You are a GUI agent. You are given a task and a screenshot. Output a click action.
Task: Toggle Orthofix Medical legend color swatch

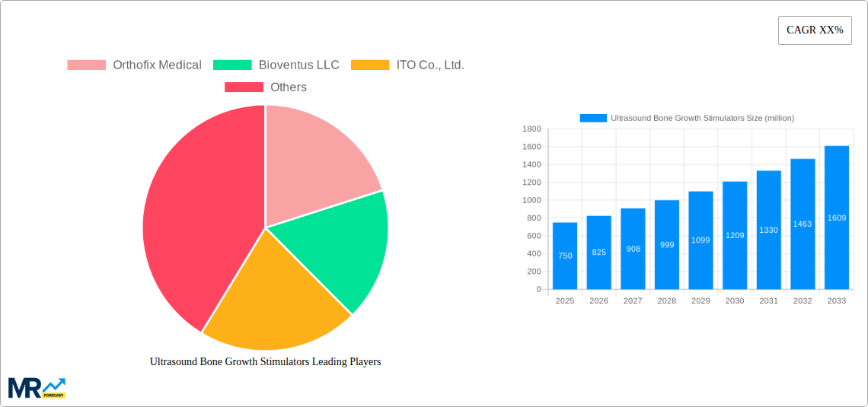[x=86, y=65]
